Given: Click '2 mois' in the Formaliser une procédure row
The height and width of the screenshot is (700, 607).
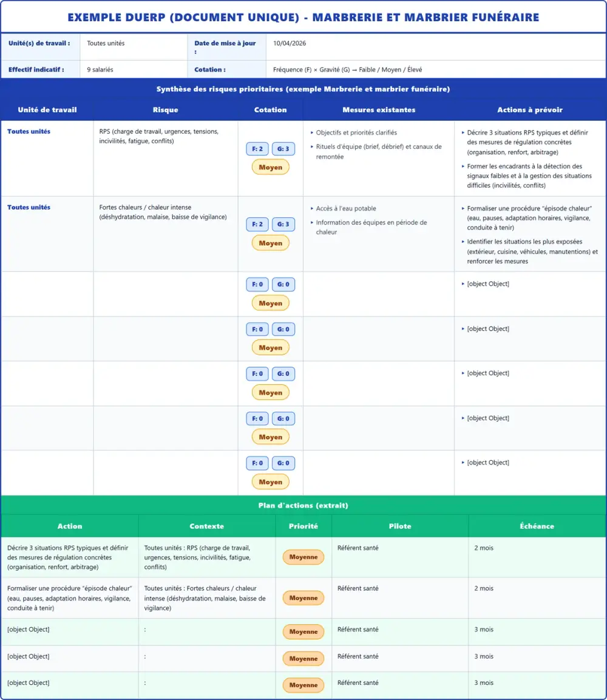Looking at the screenshot, I should tap(484, 588).
